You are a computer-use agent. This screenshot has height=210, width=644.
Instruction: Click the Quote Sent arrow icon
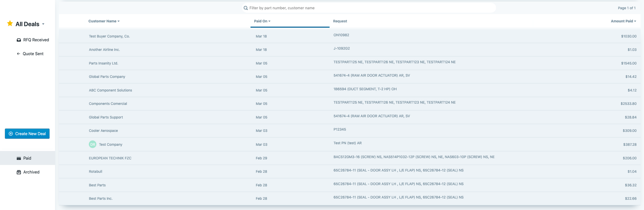18,54
